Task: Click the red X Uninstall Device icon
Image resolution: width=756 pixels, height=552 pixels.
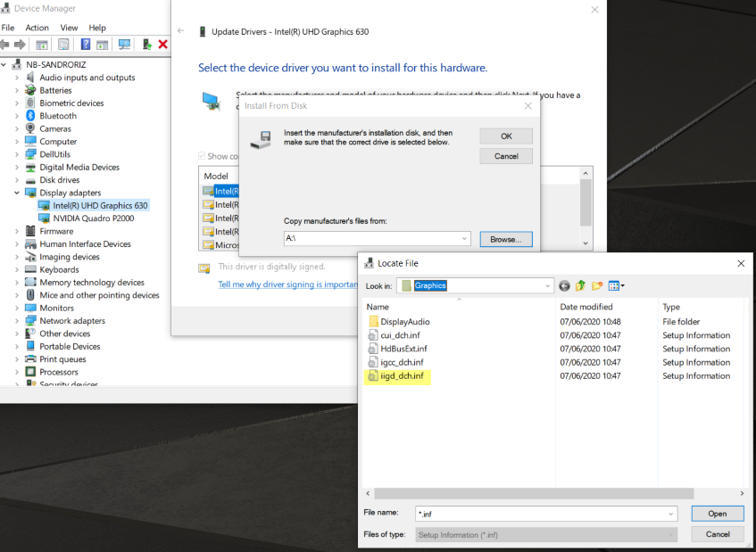Action: tap(163, 45)
